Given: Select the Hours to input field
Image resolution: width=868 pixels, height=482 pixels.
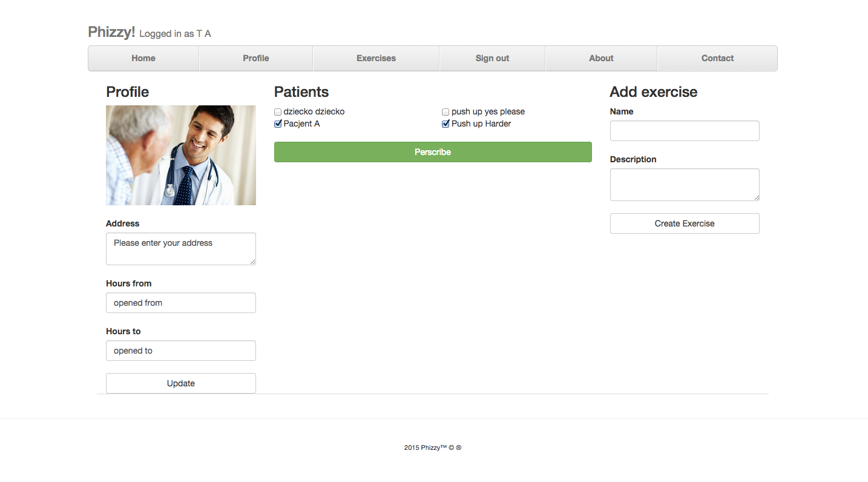Looking at the screenshot, I should [180, 351].
